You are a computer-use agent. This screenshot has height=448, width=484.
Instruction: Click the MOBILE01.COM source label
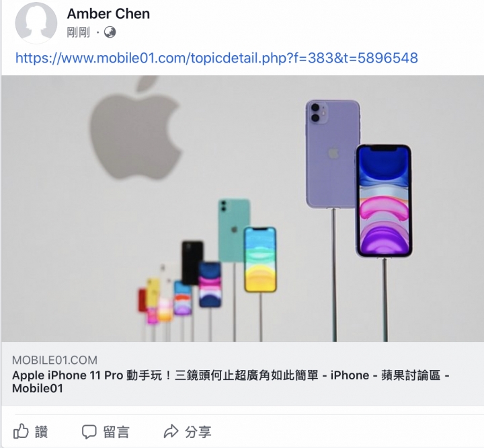point(54,360)
